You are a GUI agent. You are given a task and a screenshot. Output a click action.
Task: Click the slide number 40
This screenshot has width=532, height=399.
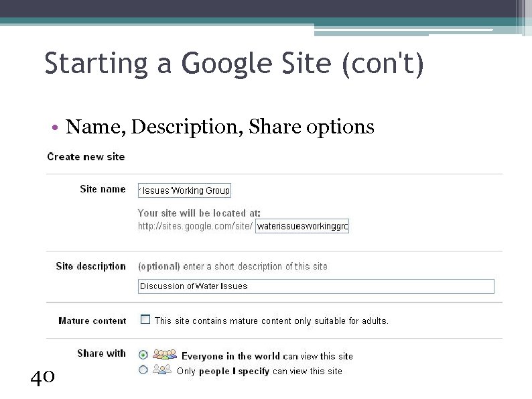[42, 378]
